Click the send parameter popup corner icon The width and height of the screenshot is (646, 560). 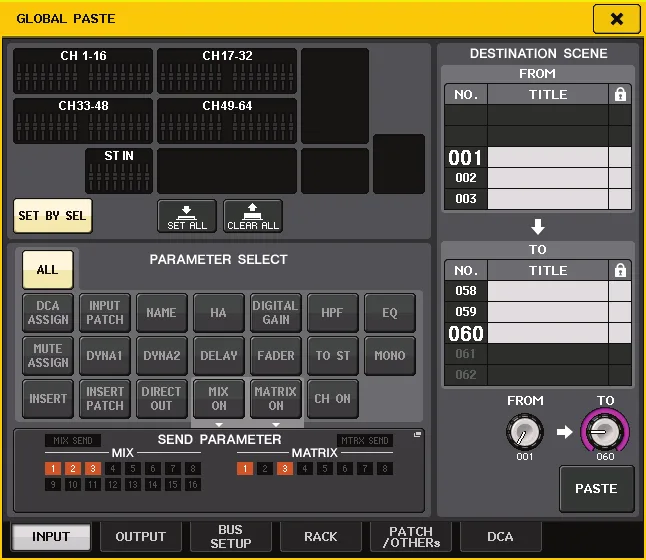[417, 434]
